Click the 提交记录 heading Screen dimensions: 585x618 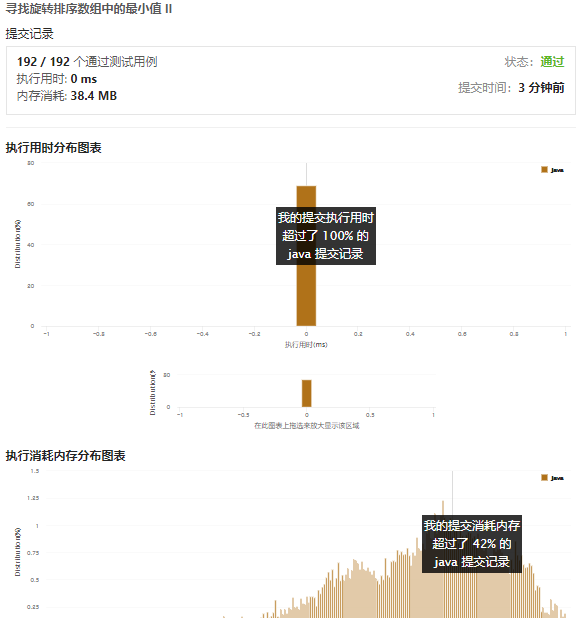click(x=30, y=34)
